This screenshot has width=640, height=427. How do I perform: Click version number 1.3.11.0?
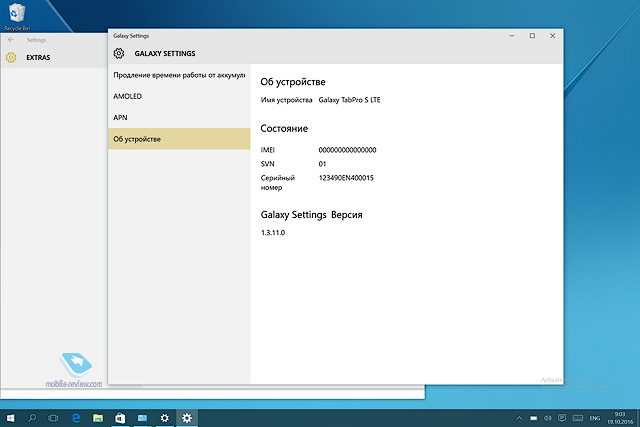(x=273, y=233)
